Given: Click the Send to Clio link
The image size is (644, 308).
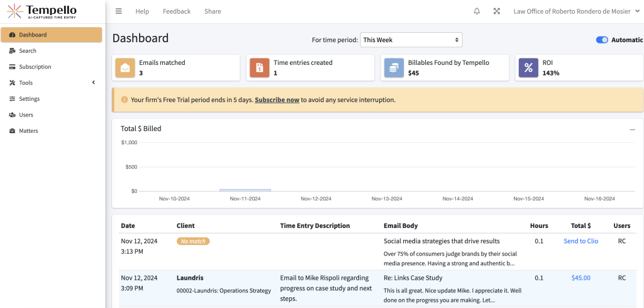Looking at the screenshot, I should click(580, 241).
